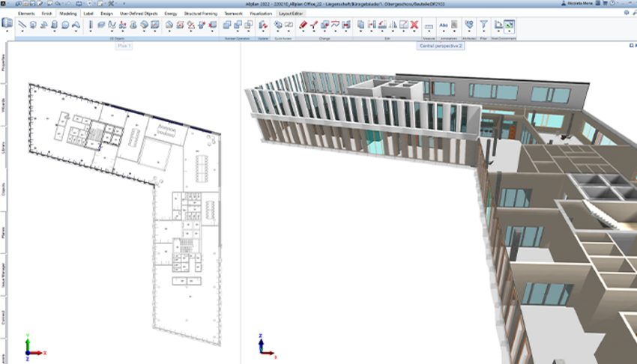Open the Structural Framing tab

199,13
